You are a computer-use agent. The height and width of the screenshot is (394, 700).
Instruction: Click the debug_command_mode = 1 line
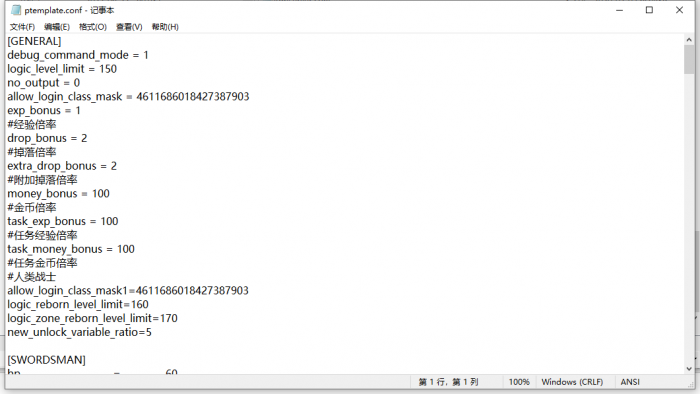[x=78, y=55]
